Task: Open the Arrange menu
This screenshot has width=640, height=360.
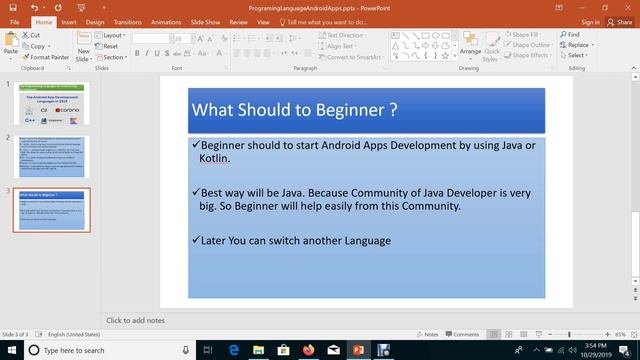Action: [x=470, y=47]
